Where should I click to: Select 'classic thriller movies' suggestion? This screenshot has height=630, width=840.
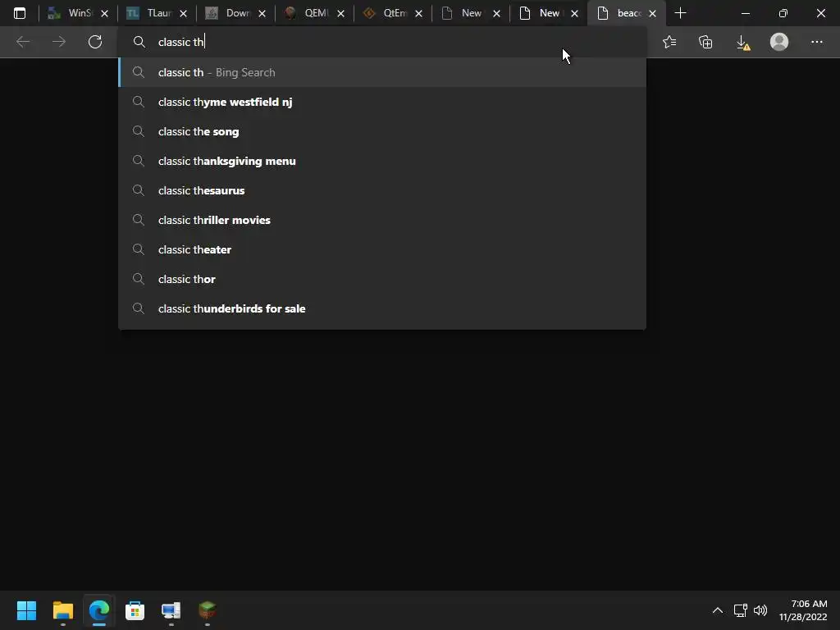(x=382, y=220)
